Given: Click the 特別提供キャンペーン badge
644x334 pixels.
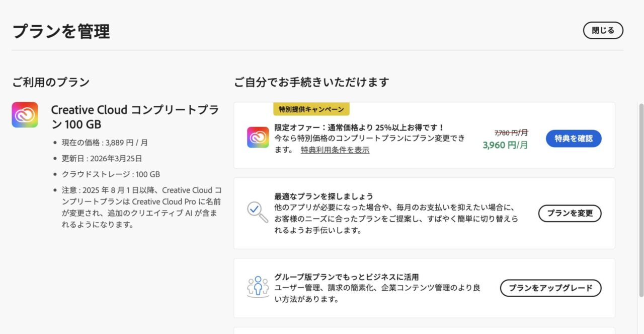Looking at the screenshot, I should coord(311,109).
